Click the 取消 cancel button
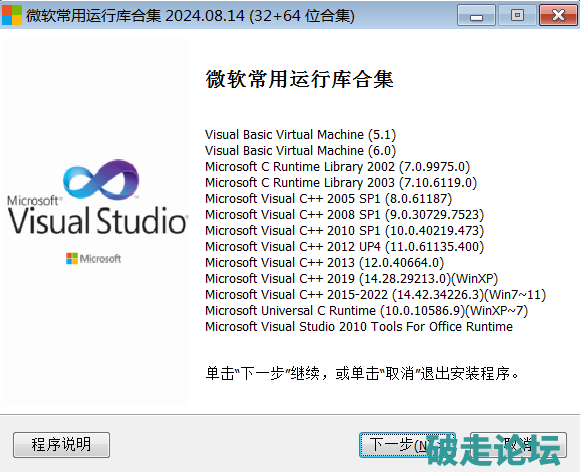The image size is (580, 472). 518,445
